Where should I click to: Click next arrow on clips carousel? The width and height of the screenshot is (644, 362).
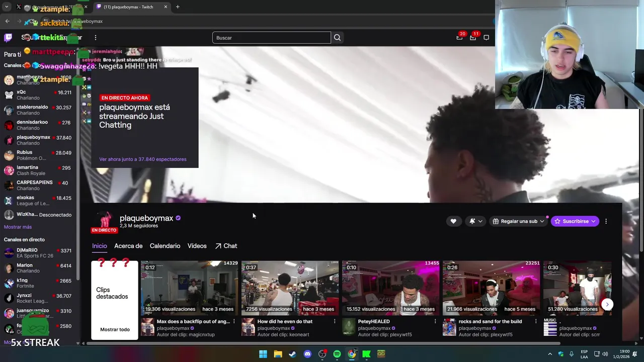[x=607, y=304]
